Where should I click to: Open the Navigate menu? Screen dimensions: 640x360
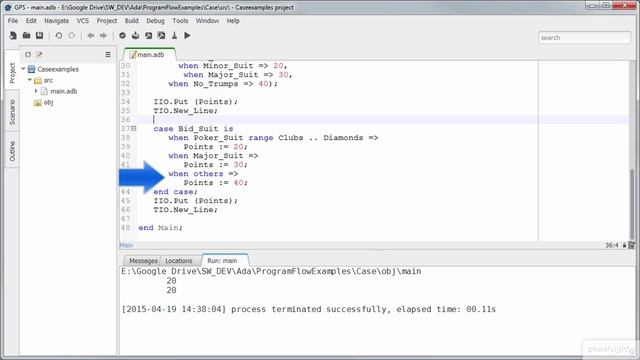pyautogui.click(x=56, y=20)
